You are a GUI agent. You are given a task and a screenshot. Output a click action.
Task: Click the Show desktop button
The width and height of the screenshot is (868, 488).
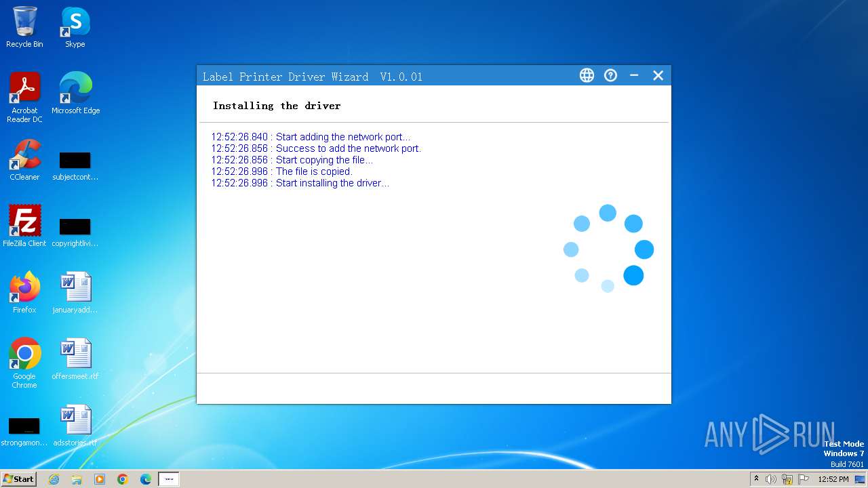pos(861,479)
